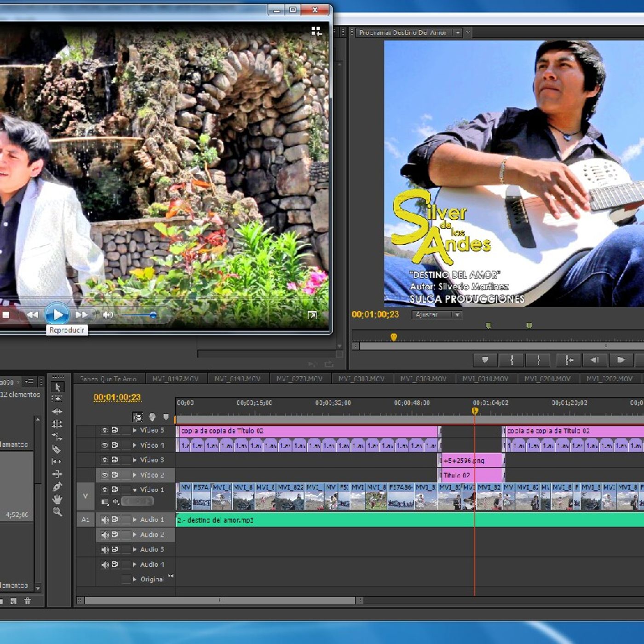Image resolution: width=644 pixels, height=644 pixels.
Task: Click the trash icon in the project panel
Action: 28,601
